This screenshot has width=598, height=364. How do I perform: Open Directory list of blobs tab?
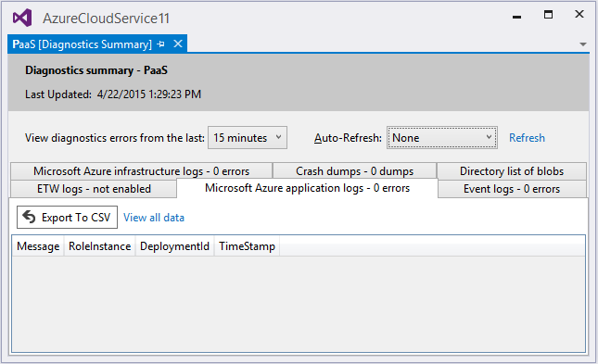click(512, 171)
